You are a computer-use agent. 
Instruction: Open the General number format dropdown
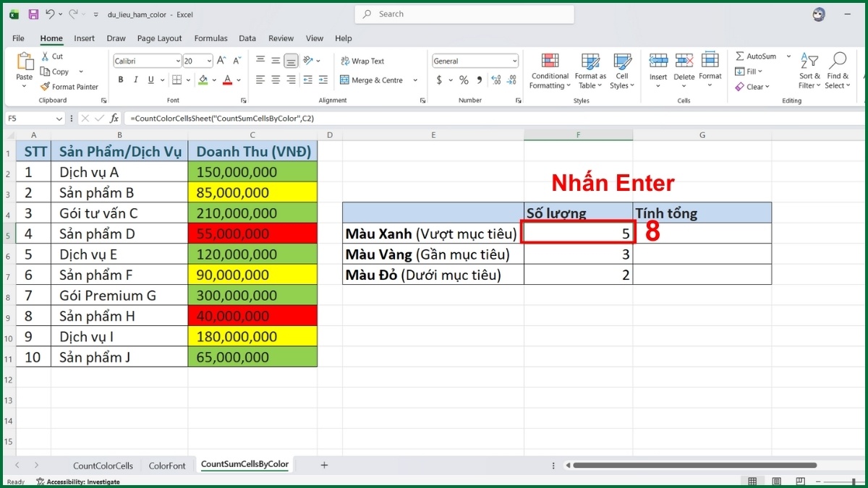(x=514, y=61)
